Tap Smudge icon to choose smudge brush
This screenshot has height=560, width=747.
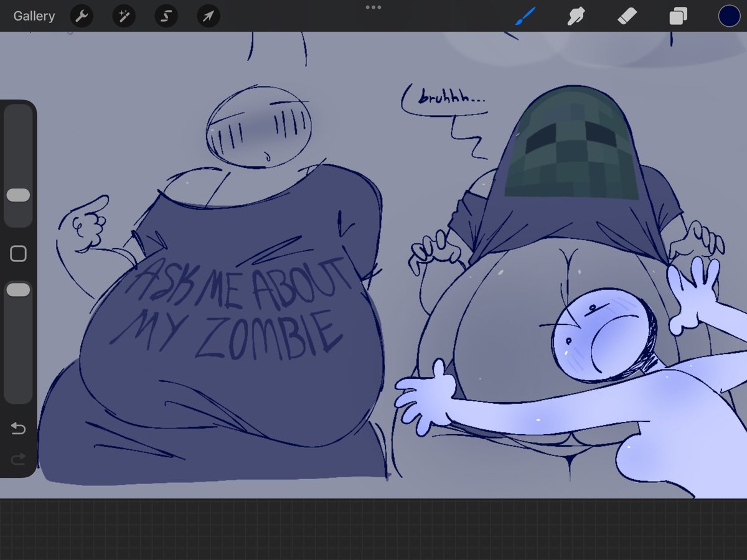[575, 16]
